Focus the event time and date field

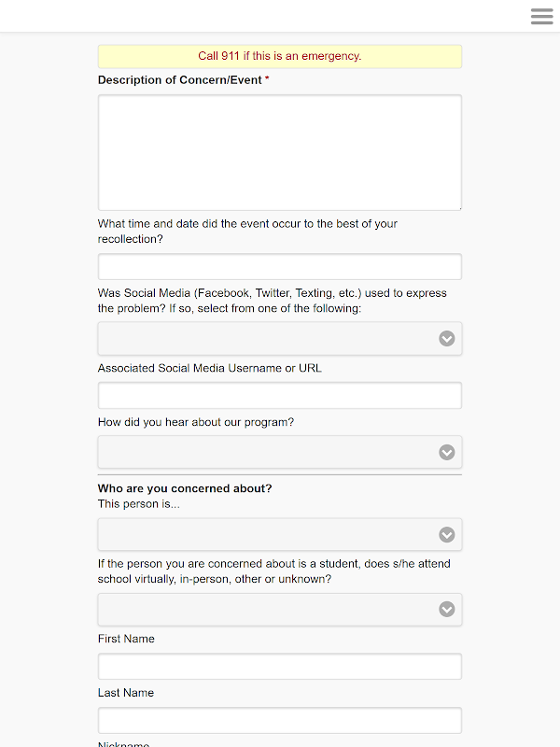(x=279, y=267)
